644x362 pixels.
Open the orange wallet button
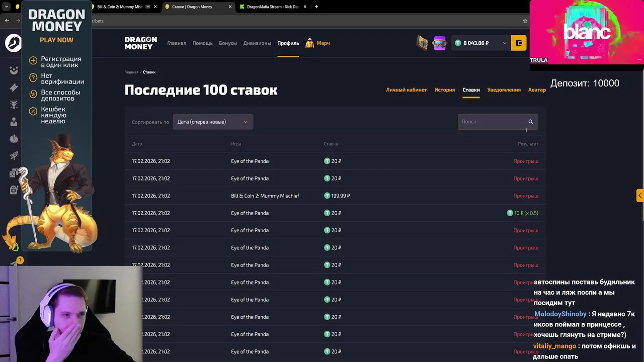point(519,43)
